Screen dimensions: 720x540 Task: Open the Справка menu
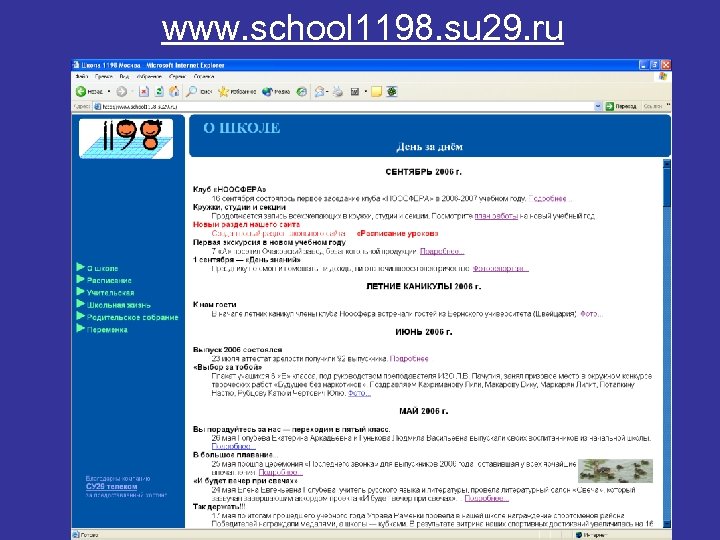(204, 77)
